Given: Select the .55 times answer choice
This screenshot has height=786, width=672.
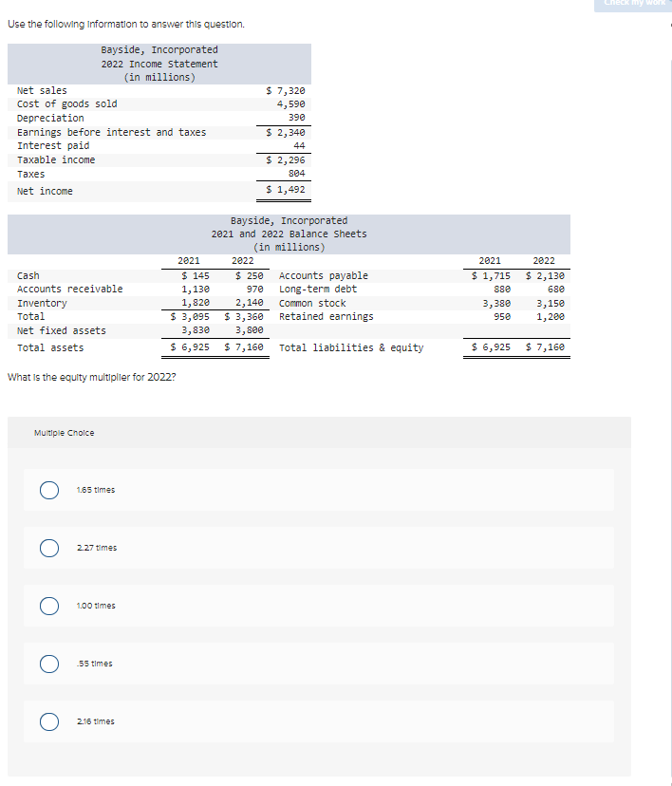Looking at the screenshot, I should point(49,664).
